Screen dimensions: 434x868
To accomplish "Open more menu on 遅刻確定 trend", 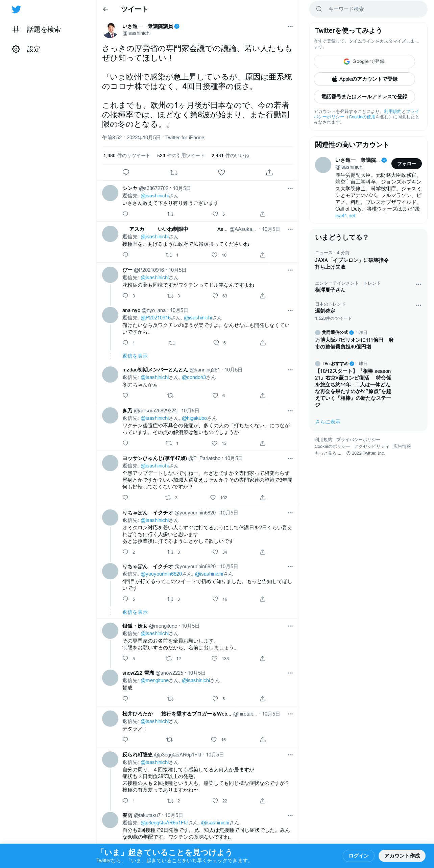I will [x=418, y=305].
